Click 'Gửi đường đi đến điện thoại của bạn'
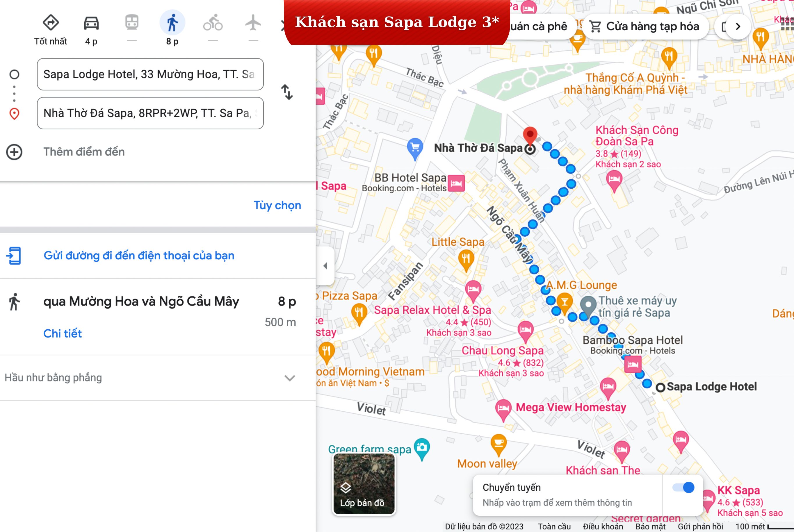This screenshot has height=532, width=794. [139, 256]
